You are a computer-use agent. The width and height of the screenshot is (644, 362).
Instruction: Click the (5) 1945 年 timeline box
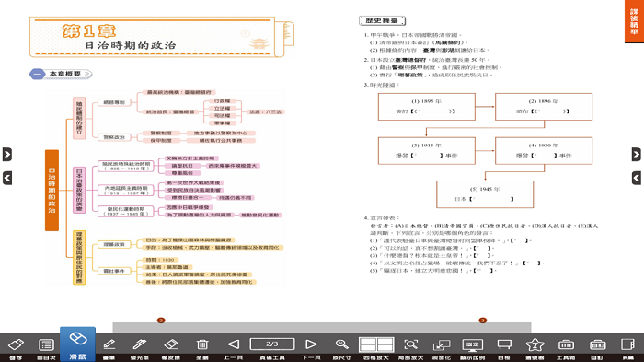coord(485,194)
